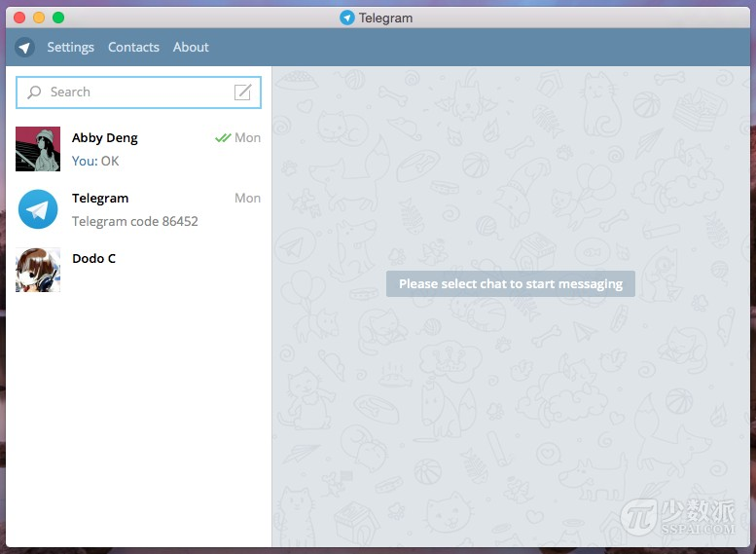Minimize the Telegram window with the yellow button
Screen dimensions: 756x554
[x=39, y=18]
